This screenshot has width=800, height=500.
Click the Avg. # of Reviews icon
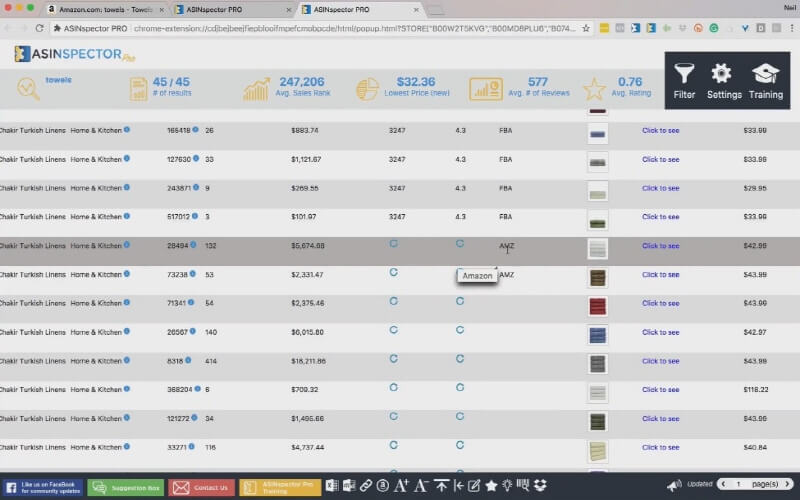[486, 89]
